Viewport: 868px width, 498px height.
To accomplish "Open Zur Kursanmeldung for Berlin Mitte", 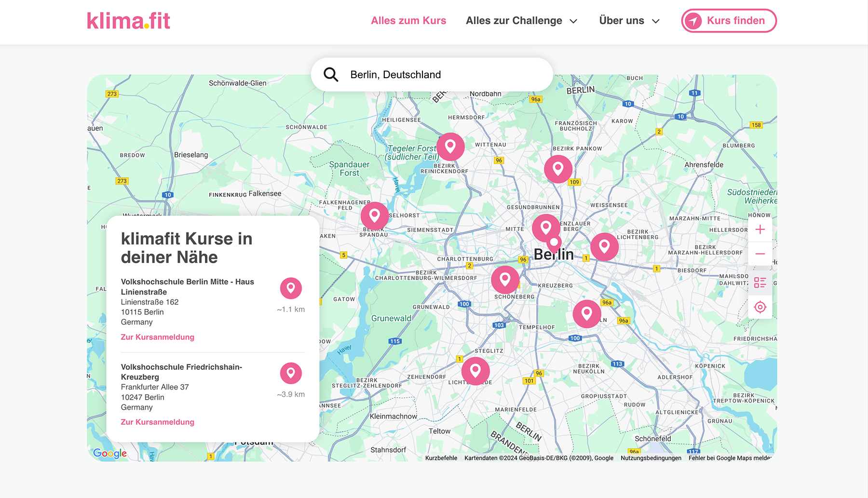I will [158, 337].
